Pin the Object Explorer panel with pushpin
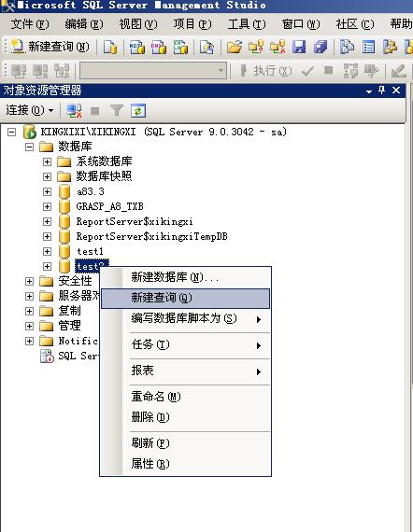The image size is (413, 532). pos(382,91)
